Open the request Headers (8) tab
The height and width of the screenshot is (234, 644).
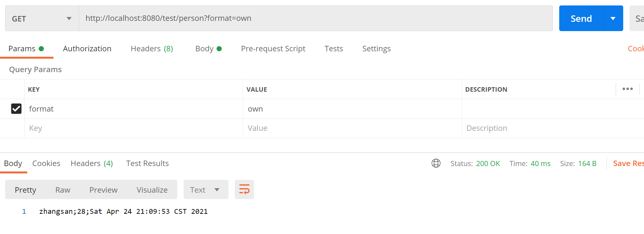tap(152, 49)
